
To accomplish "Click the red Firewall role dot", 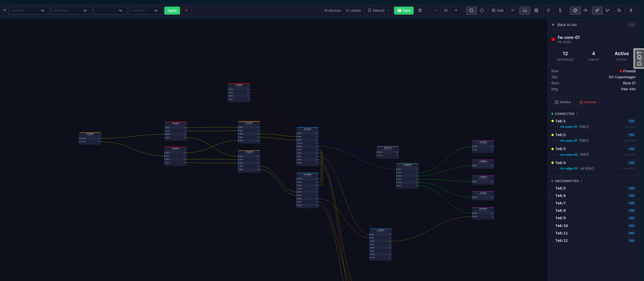I will tap(621, 71).
